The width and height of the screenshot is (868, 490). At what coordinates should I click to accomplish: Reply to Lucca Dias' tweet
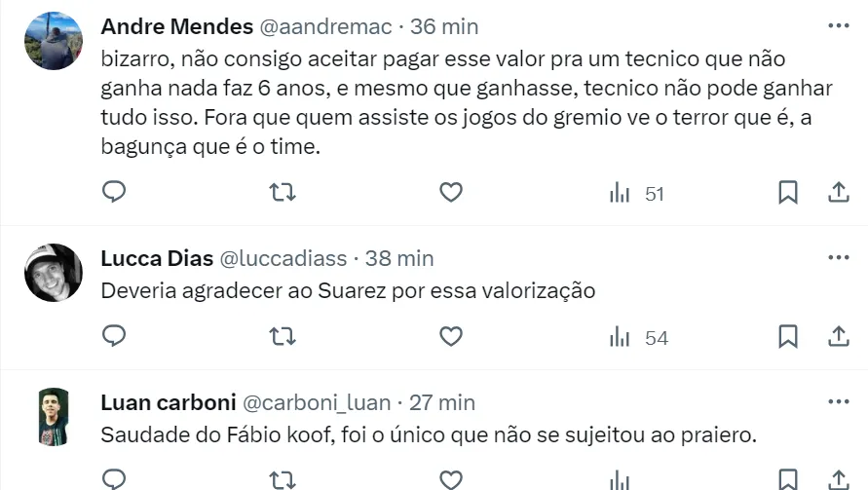[x=114, y=337]
